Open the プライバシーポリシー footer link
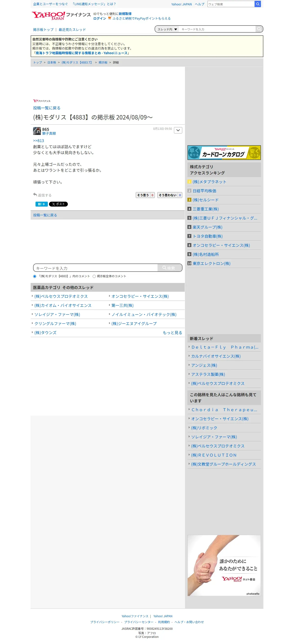This screenshot has height=644, width=294. (x=105, y=622)
